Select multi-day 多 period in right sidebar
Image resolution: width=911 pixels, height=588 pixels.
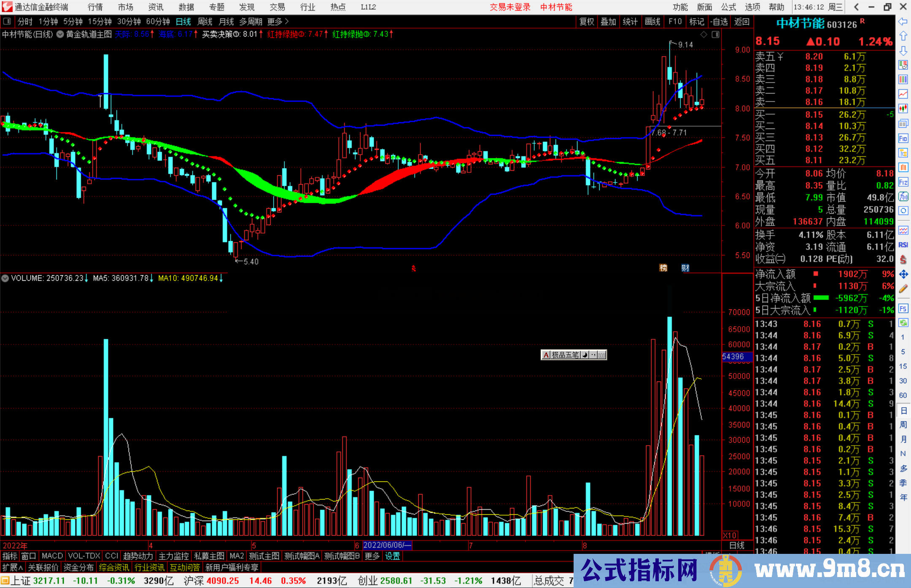(x=903, y=468)
